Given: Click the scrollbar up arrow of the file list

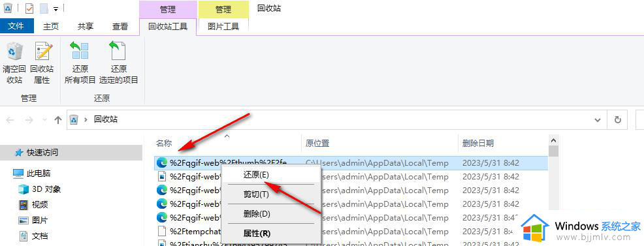Looking at the screenshot, I should (x=553, y=140).
